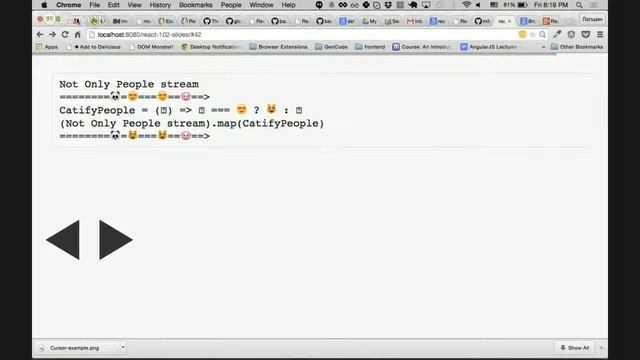Open the Browser Extensions bookmark folder
This screenshot has width=640, height=360.
pyautogui.click(x=278, y=47)
